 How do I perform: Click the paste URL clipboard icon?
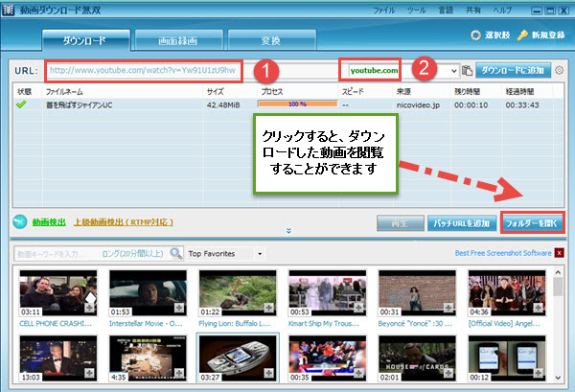(x=467, y=70)
